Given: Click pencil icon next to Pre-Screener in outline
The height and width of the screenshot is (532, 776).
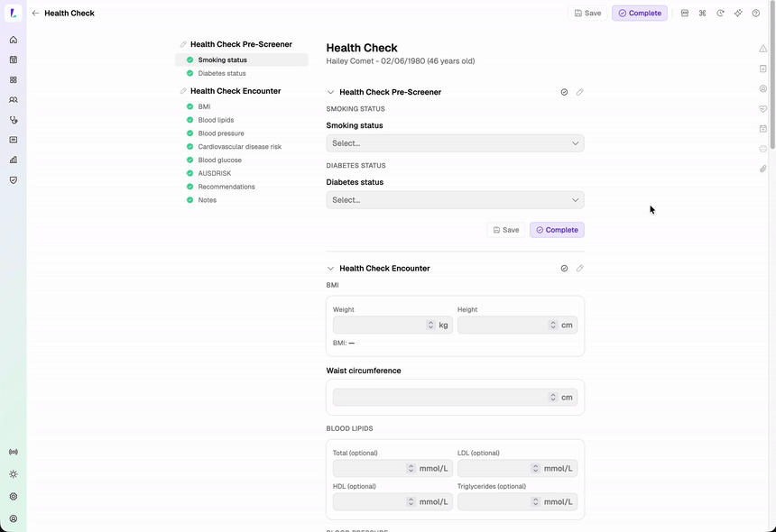Looking at the screenshot, I should coord(183,44).
